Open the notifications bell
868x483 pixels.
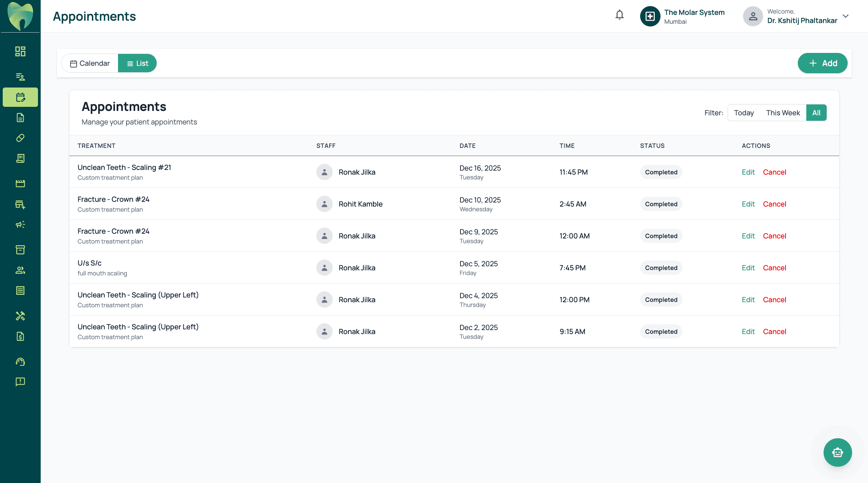[x=619, y=15]
